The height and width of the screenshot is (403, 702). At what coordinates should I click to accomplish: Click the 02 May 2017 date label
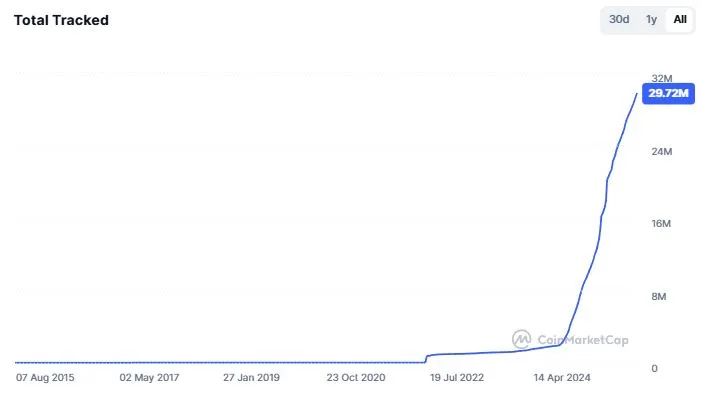coord(149,379)
